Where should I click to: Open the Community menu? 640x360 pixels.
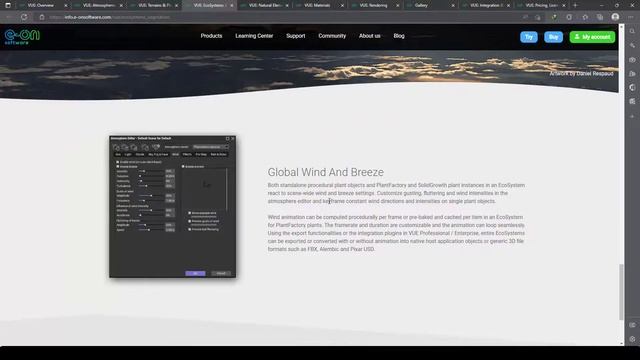pos(332,36)
